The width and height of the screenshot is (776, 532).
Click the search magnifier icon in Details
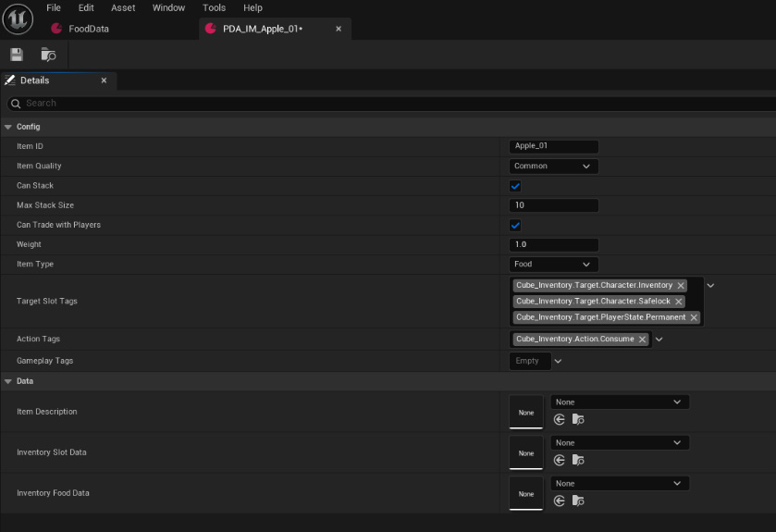click(16, 104)
